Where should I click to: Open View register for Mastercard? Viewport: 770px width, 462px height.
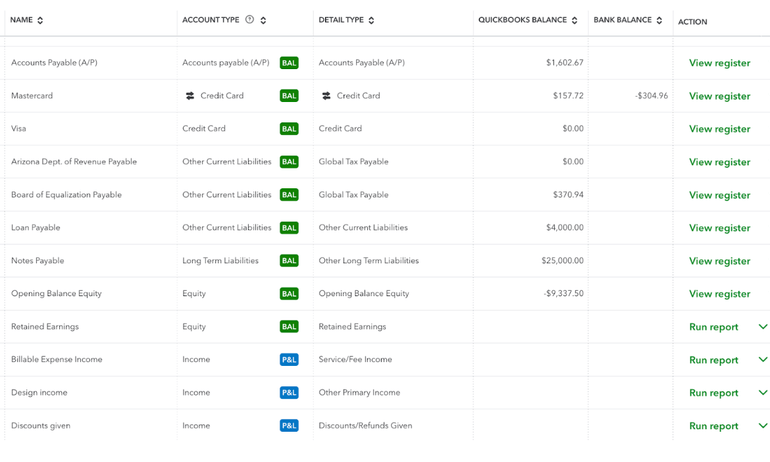[x=719, y=96]
